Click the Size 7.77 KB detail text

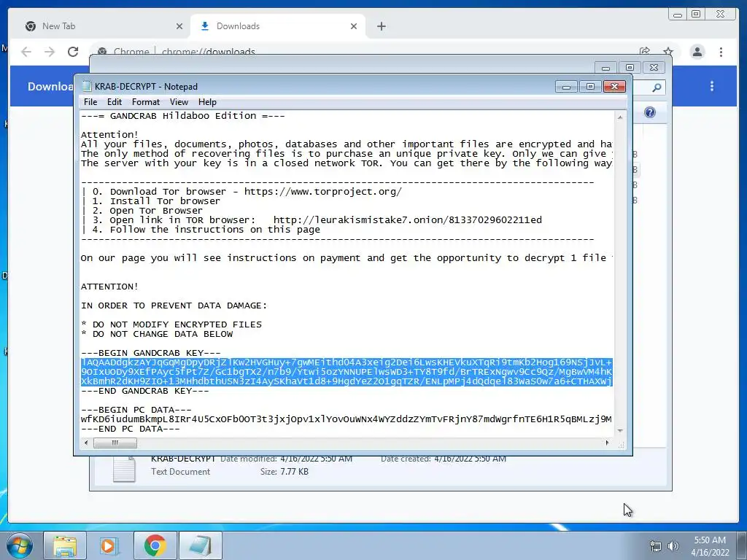285,472
